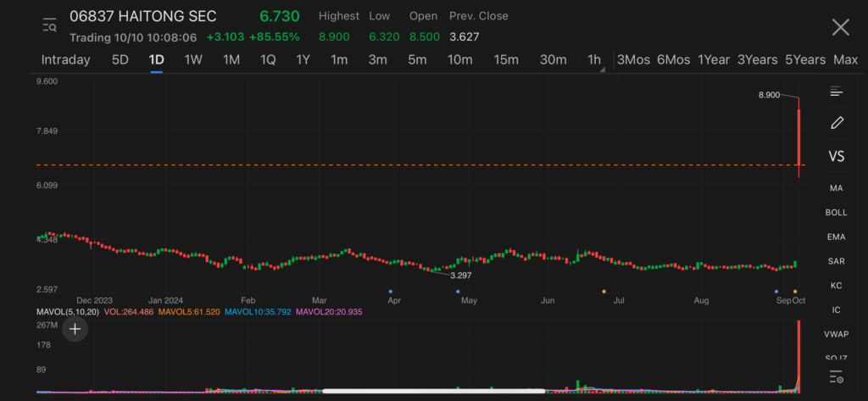Image resolution: width=868 pixels, height=401 pixels.
Task: Open the VS compare tool
Action: point(837,156)
